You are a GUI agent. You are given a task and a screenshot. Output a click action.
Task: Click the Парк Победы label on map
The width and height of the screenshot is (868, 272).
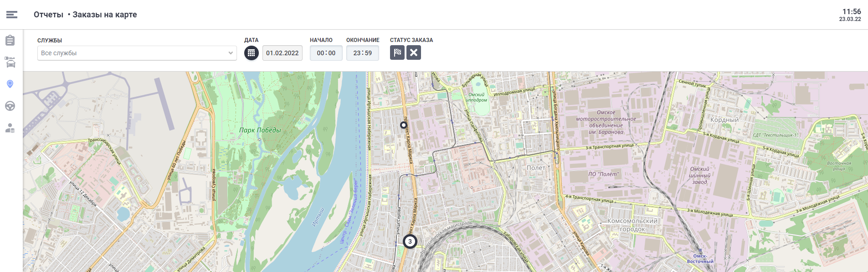pos(260,130)
